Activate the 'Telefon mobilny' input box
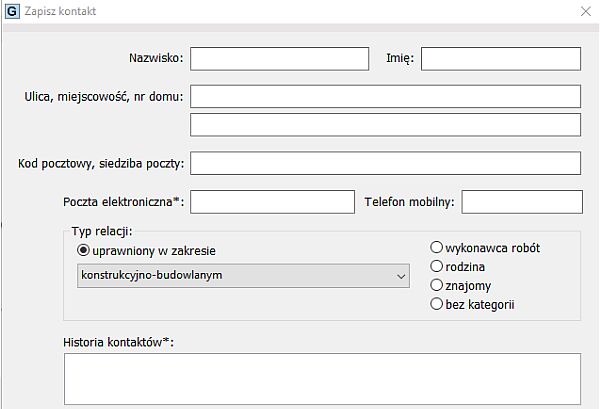The image size is (600, 409). pos(522,202)
